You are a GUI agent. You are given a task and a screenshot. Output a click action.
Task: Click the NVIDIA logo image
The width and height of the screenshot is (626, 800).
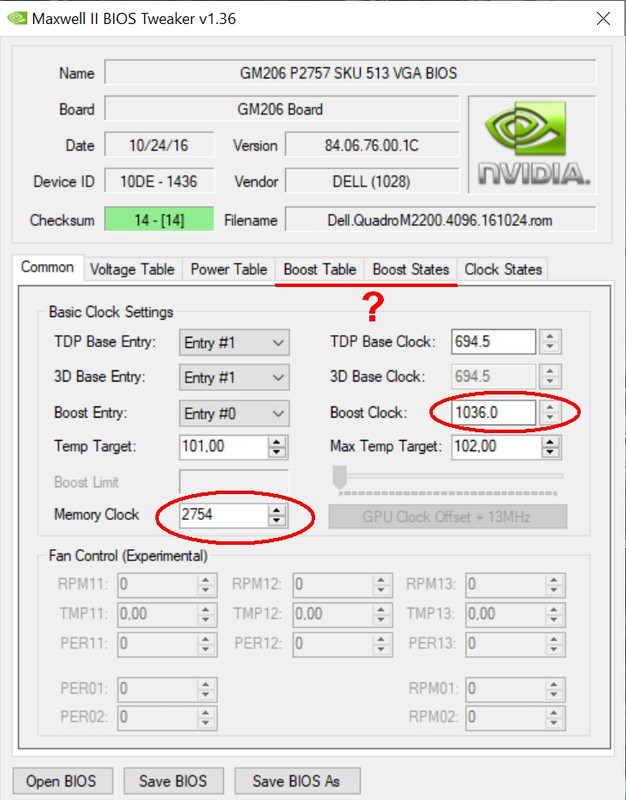click(533, 144)
